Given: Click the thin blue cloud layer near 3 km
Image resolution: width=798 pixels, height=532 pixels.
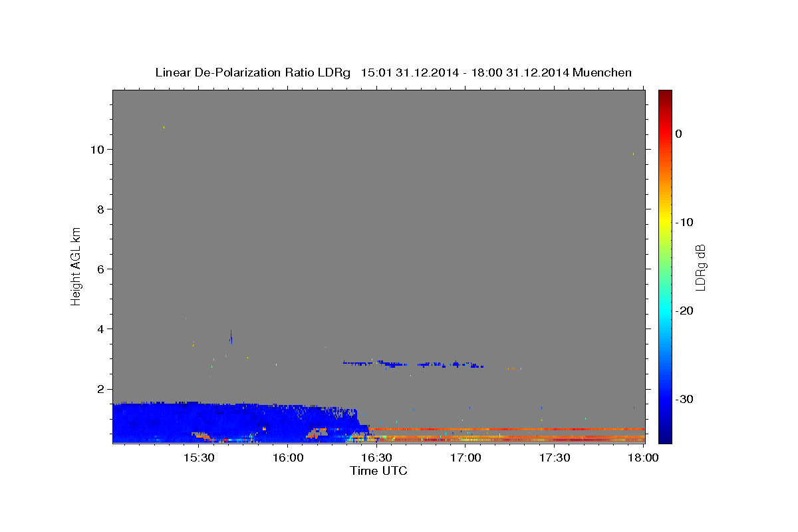Looking at the screenshot, I should point(412,364).
